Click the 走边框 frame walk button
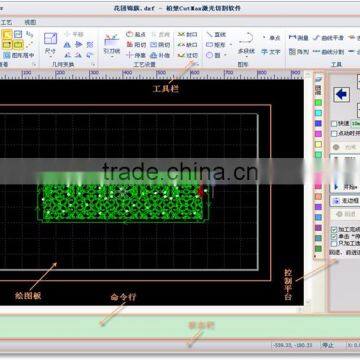This screenshot has width=360, height=360. 345,201
